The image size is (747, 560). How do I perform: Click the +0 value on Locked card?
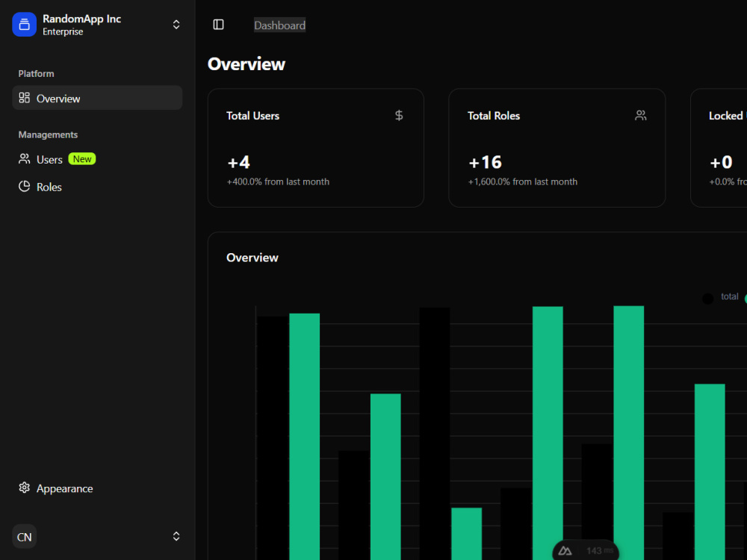click(x=722, y=162)
